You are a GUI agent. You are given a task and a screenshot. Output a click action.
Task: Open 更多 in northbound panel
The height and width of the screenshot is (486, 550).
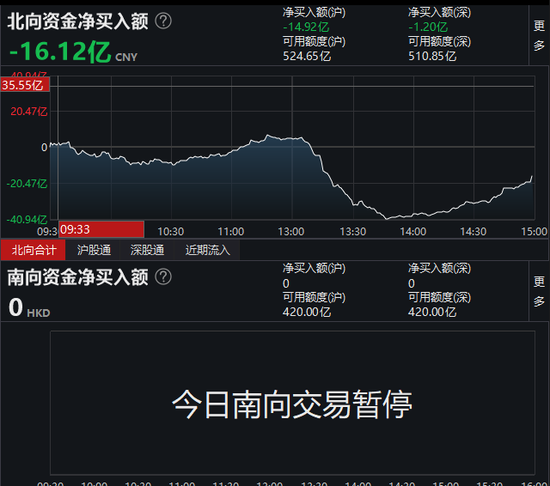539,35
